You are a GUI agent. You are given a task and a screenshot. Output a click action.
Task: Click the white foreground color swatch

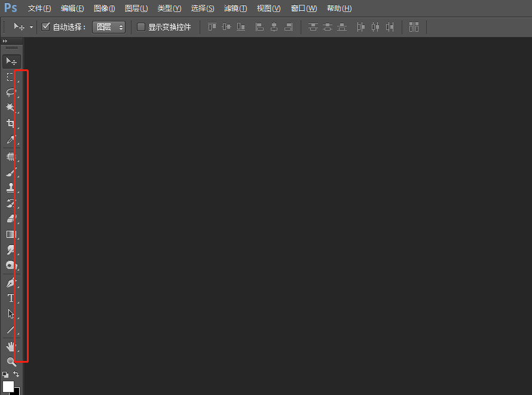coord(8,386)
